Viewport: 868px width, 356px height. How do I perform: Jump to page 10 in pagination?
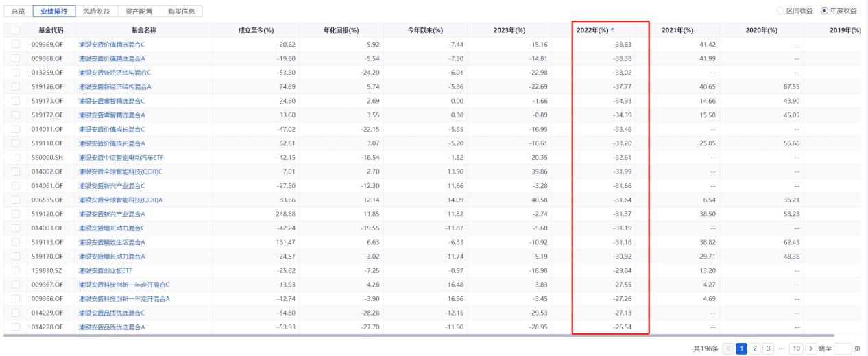coord(797,348)
